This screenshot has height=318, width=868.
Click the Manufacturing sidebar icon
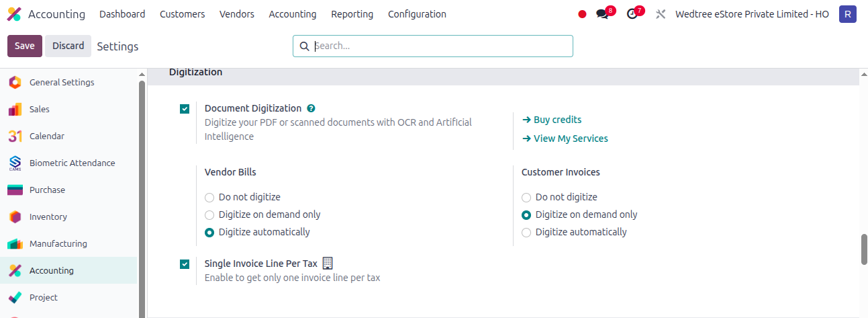(15, 243)
